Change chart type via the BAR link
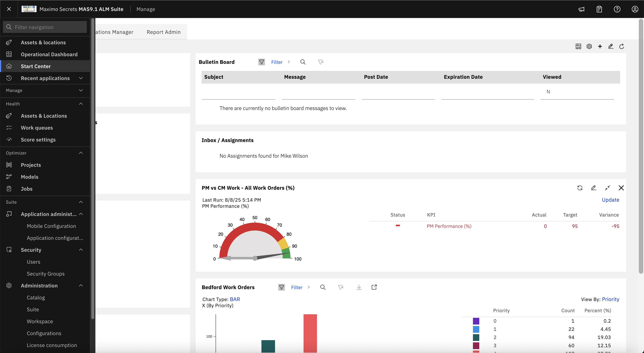Image resolution: width=644 pixels, height=353 pixels. pyautogui.click(x=235, y=299)
